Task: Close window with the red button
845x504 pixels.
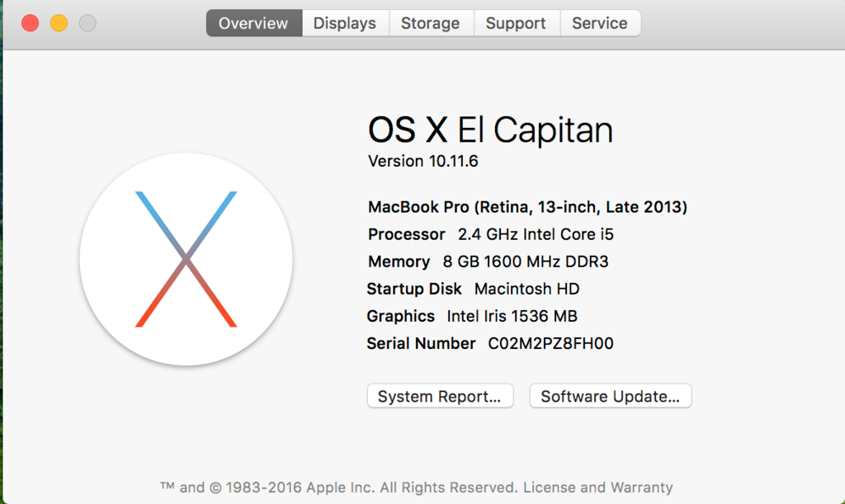Action: pyautogui.click(x=31, y=23)
